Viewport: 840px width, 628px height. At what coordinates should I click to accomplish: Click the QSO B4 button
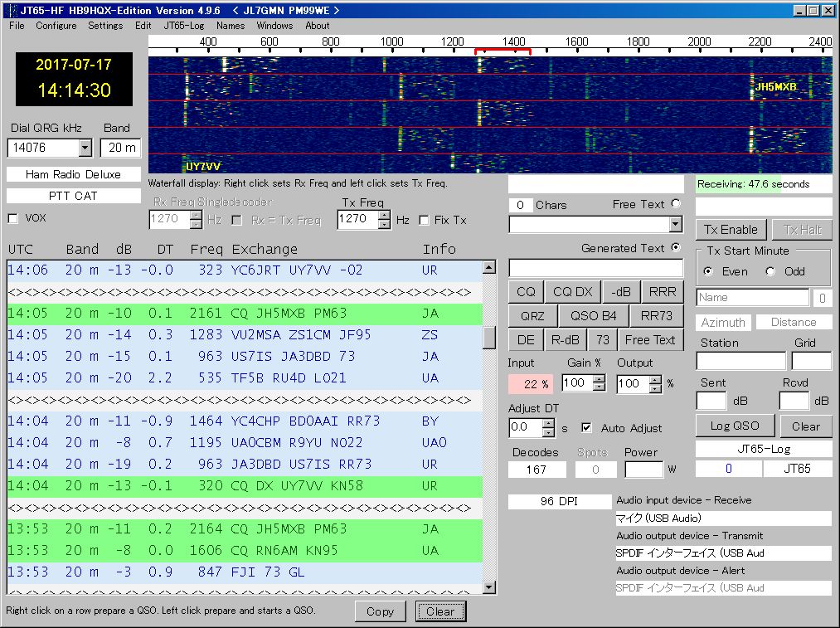coord(593,316)
